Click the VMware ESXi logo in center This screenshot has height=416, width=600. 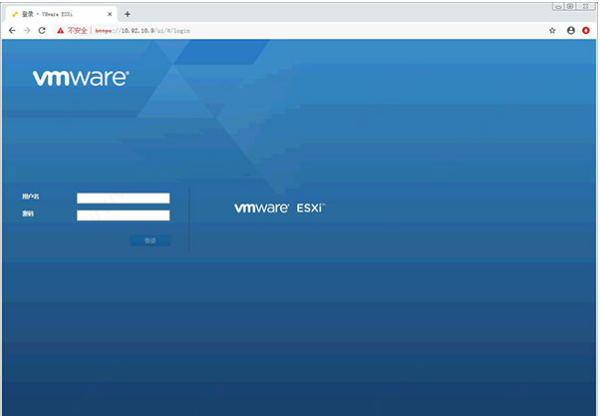(280, 208)
